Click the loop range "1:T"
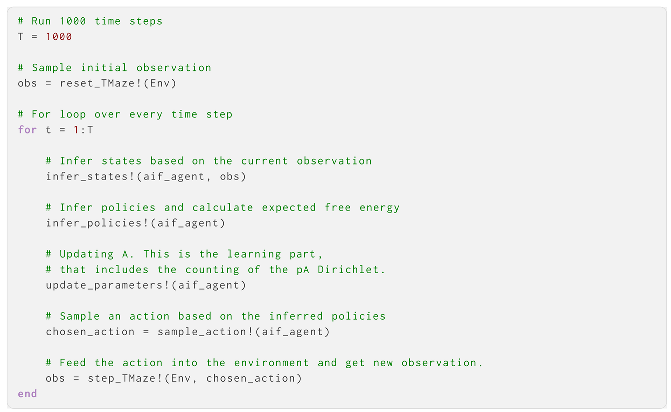Viewport: 671px width, 412px height. pos(83,130)
